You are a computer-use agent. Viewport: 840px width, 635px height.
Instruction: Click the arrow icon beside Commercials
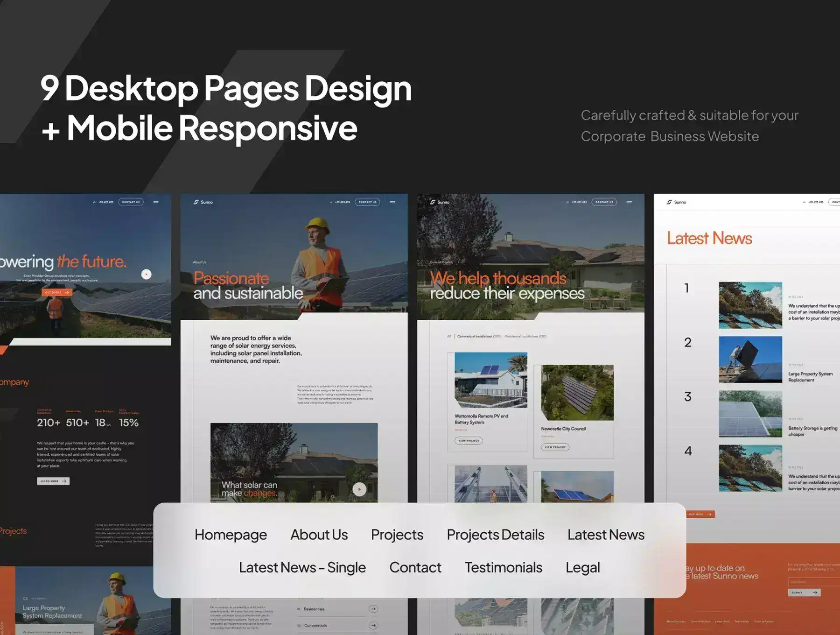tap(373, 625)
